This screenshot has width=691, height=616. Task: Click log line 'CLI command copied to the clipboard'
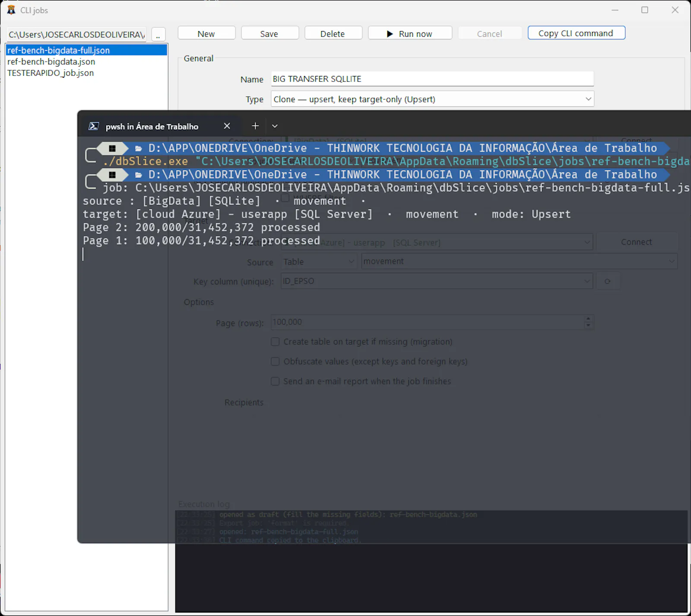(x=290, y=540)
